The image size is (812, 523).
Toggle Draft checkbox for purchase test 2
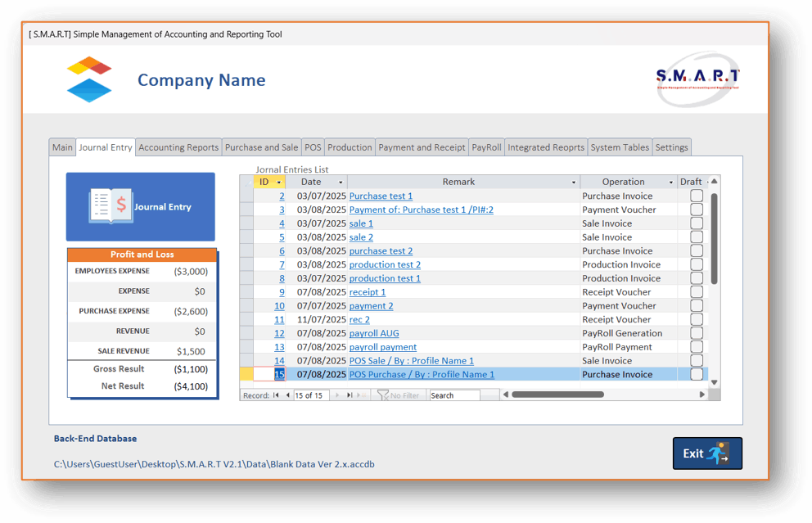pos(697,250)
